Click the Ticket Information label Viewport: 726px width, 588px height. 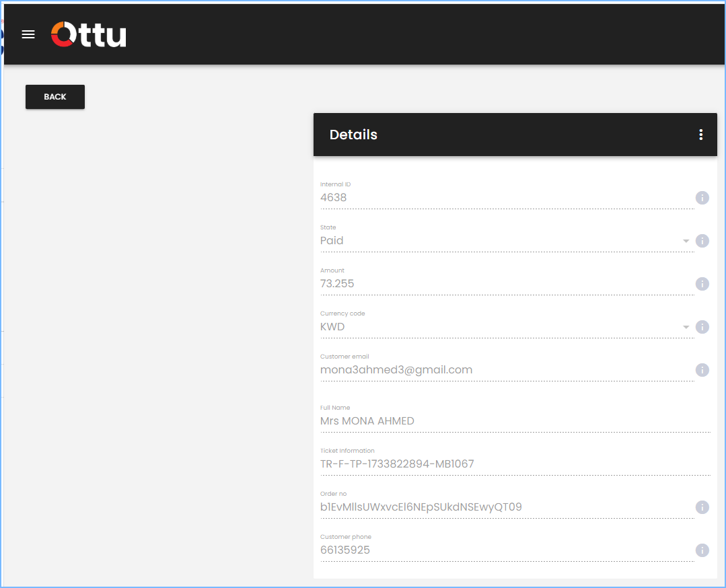click(x=347, y=451)
